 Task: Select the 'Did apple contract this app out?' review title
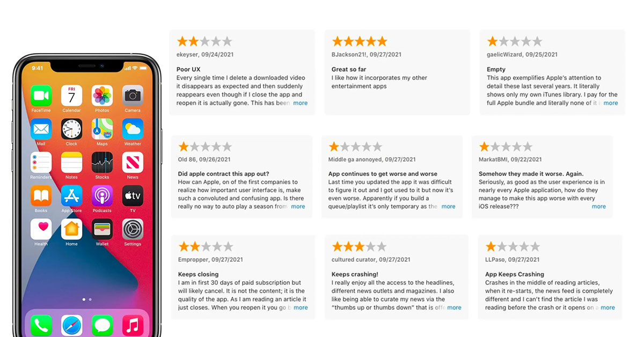point(223,174)
